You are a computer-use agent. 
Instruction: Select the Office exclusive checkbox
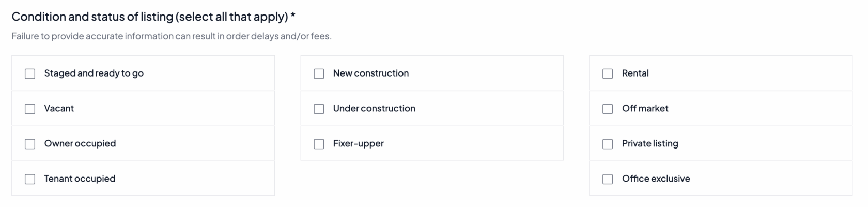point(608,179)
